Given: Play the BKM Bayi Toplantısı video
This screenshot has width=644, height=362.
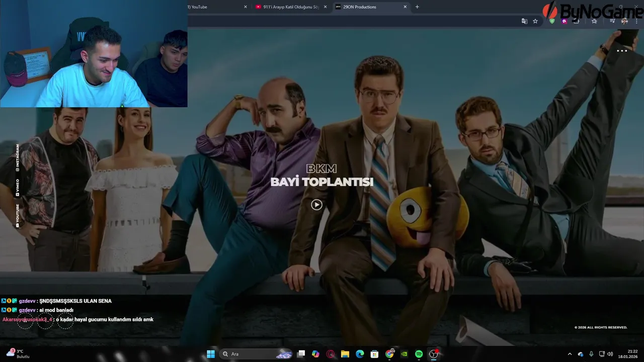Looking at the screenshot, I should pos(316,205).
